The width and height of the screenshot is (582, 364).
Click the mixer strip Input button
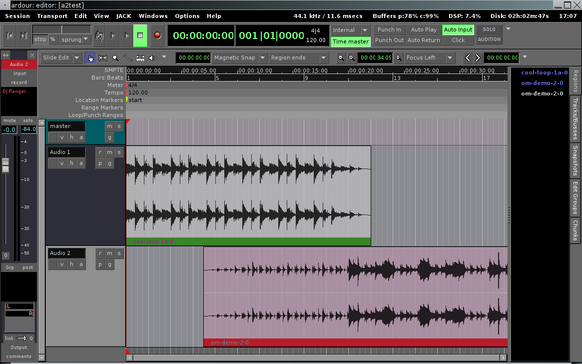coord(19,73)
